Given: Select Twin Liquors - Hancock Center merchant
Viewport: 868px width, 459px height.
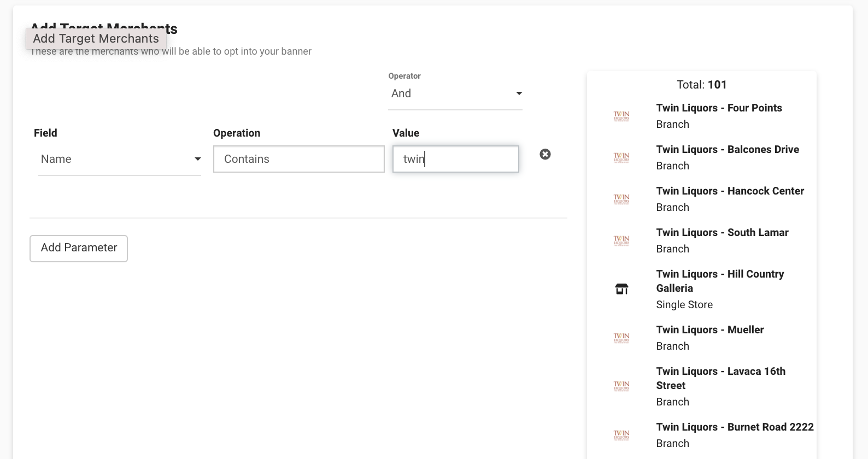Looking at the screenshot, I should [x=730, y=191].
